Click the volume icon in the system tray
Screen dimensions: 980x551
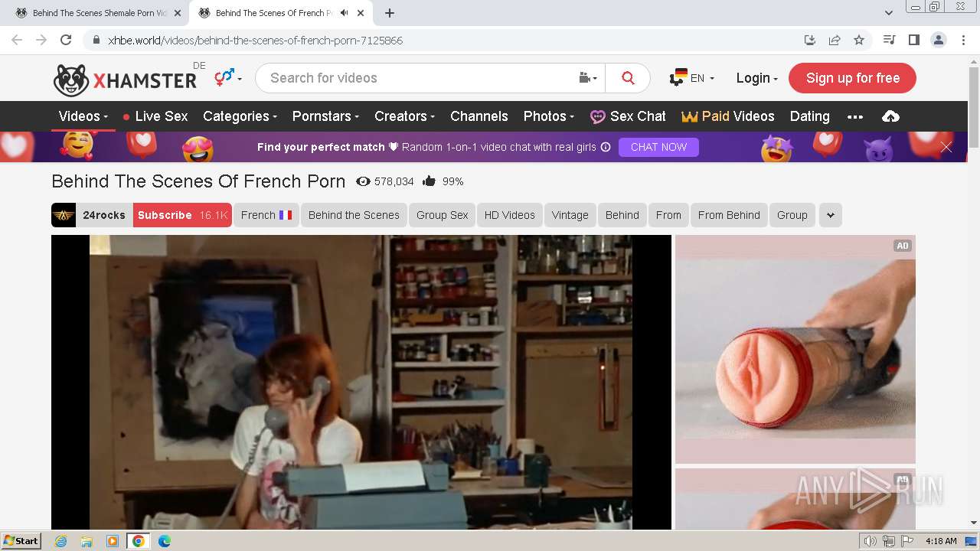click(x=870, y=541)
